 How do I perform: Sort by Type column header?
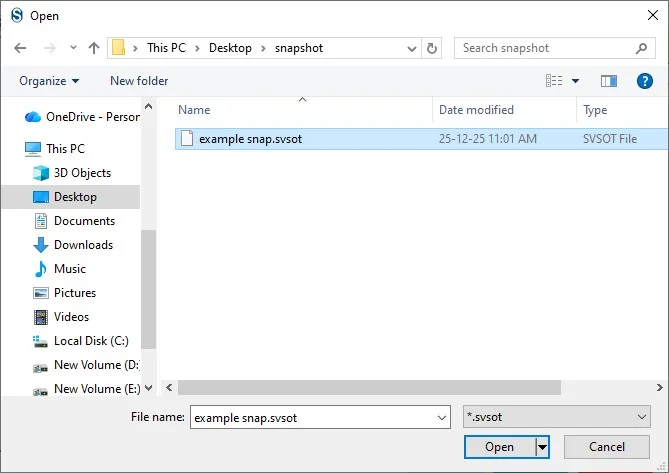click(x=622, y=110)
